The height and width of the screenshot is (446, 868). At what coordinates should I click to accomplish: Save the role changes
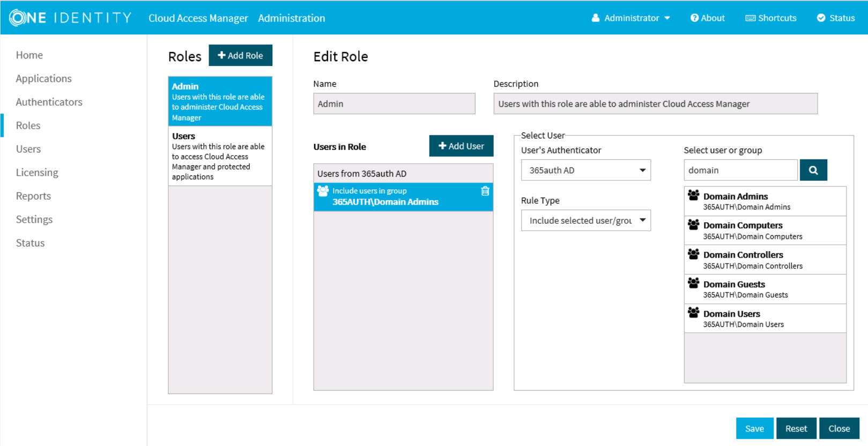(x=754, y=428)
